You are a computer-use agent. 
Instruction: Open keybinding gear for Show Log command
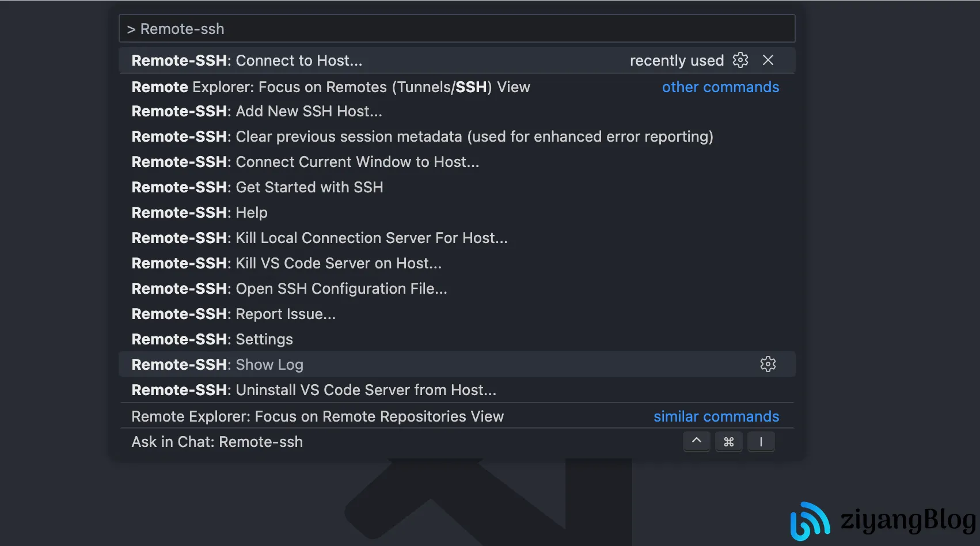click(x=768, y=364)
